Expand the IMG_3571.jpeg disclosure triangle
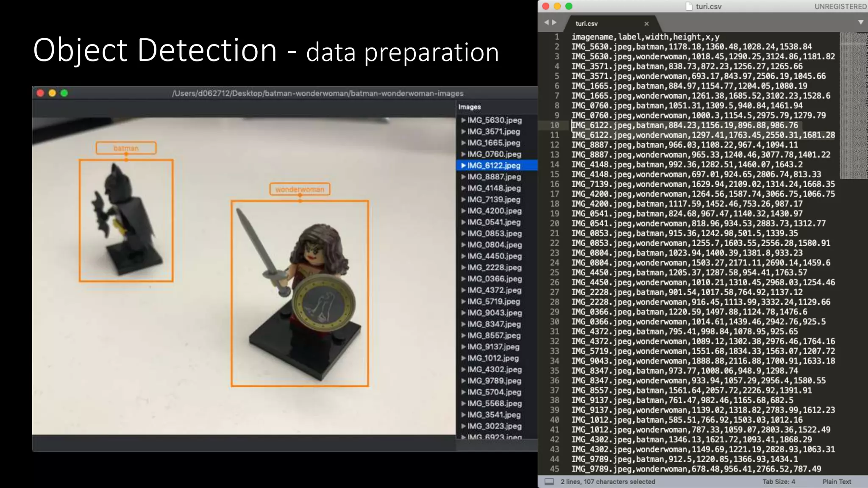The width and height of the screenshot is (868, 488). [463, 132]
